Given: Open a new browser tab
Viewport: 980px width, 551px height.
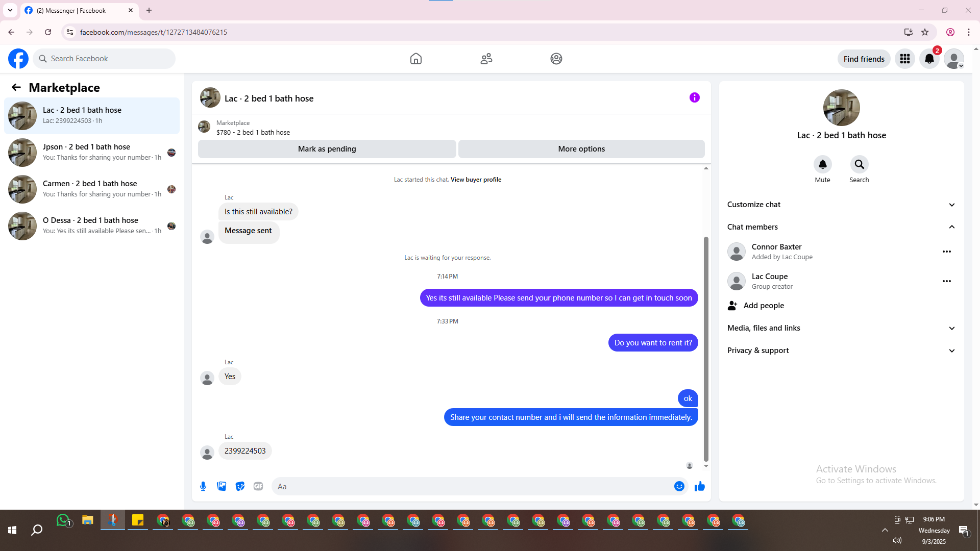Looking at the screenshot, I should pyautogui.click(x=149, y=10).
